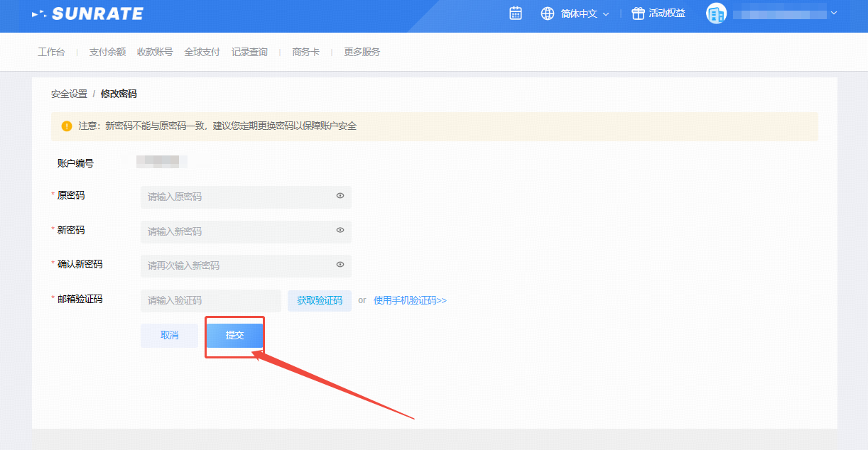Click the gift icon for 活动权益
The width and height of the screenshot is (868, 450).
coord(638,13)
